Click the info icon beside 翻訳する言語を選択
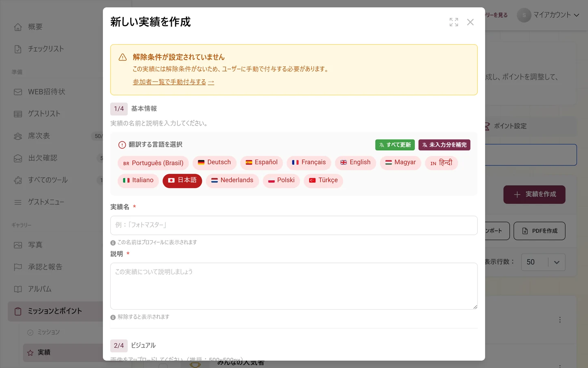 tap(122, 145)
